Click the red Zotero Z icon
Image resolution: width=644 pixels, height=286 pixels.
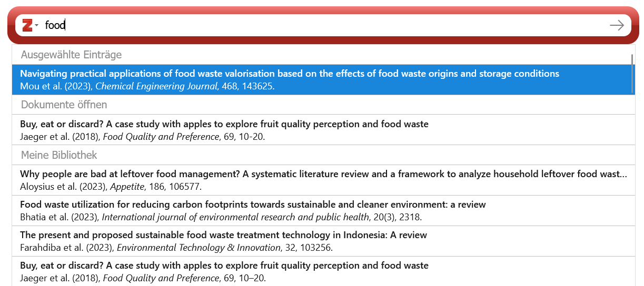(27, 25)
